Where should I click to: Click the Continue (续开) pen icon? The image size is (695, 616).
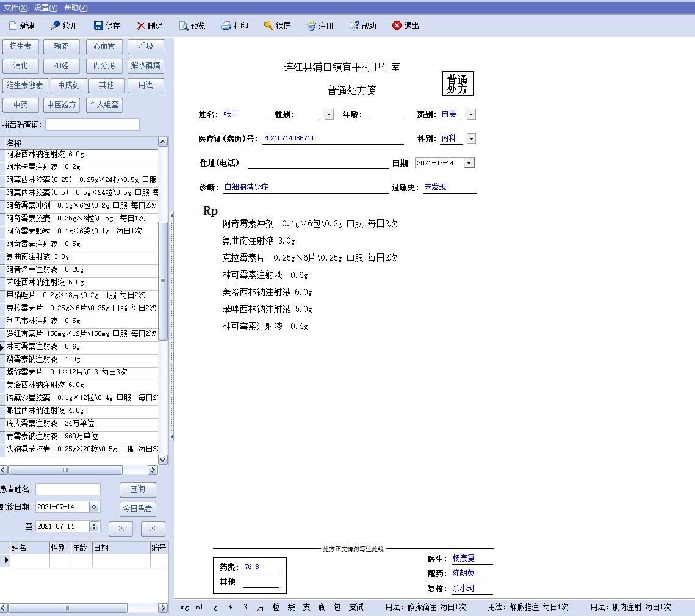pyautogui.click(x=56, y=26)
